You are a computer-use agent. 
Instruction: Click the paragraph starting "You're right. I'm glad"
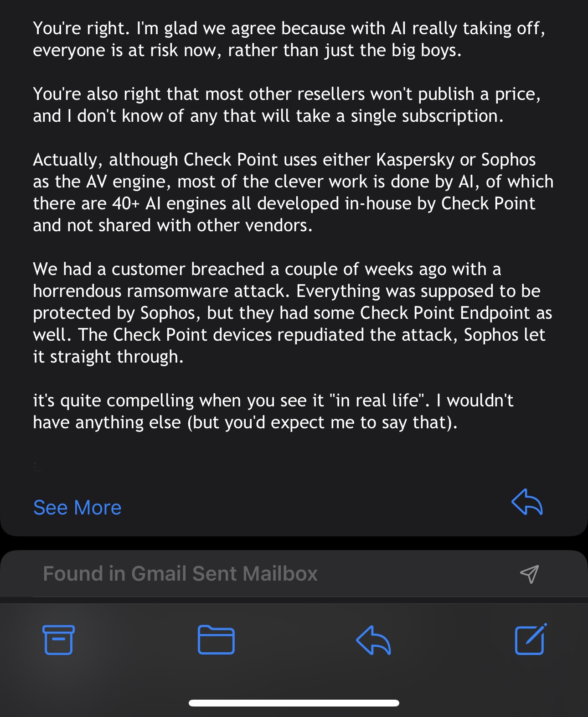point(289,39)
